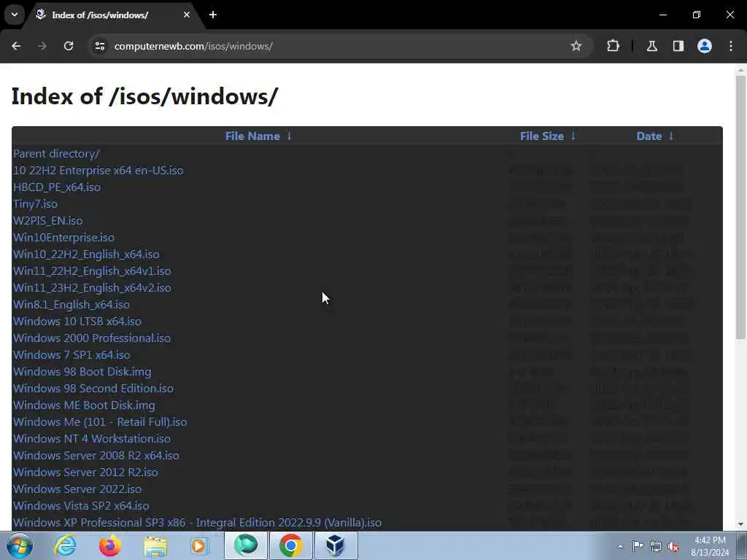Click the File Name descending arrow

pos(289,136)
